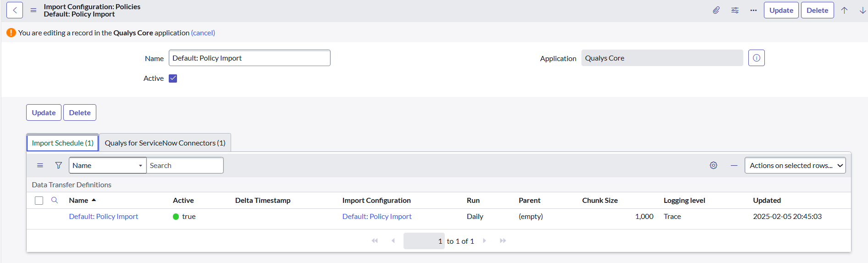Open Actions on selected rows dropdown
This screenshot has height=263, width=868.
point(795,165)
